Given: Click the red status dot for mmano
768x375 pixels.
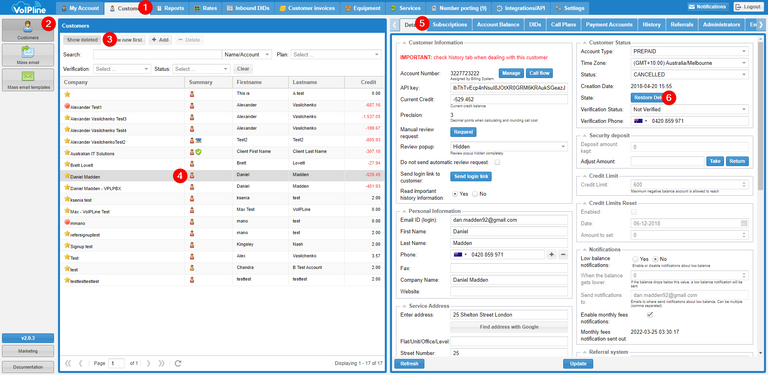Looking at the screenshot, I should click(67, 222).
